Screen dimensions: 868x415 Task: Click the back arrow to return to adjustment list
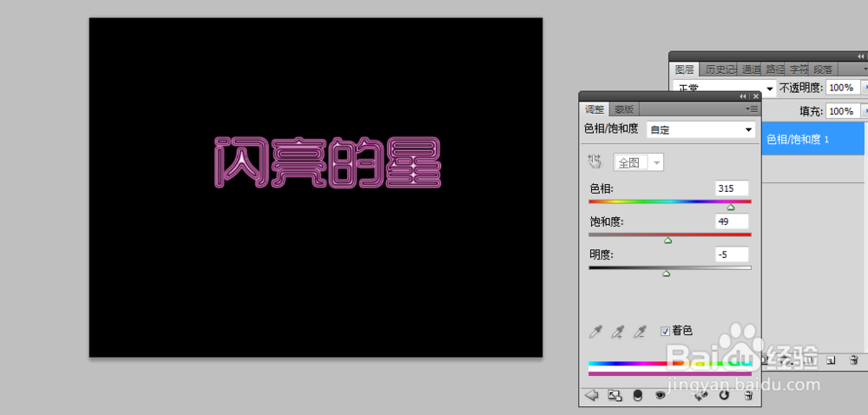coord(592,395)
